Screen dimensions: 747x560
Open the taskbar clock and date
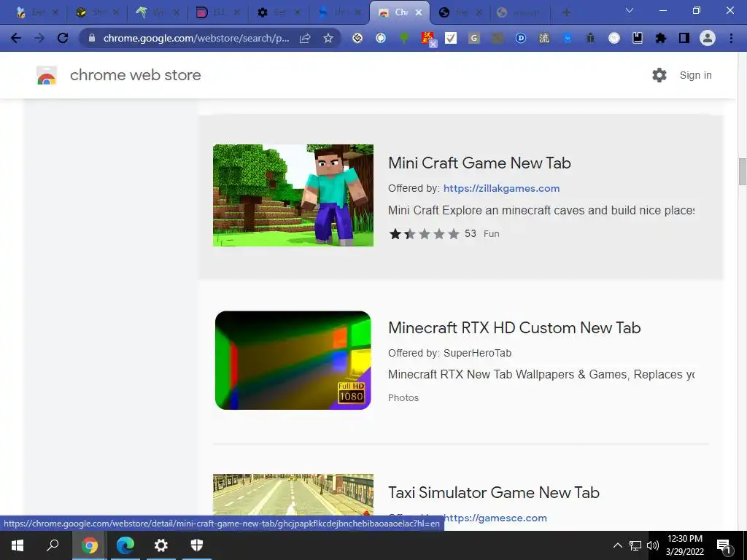684,545
